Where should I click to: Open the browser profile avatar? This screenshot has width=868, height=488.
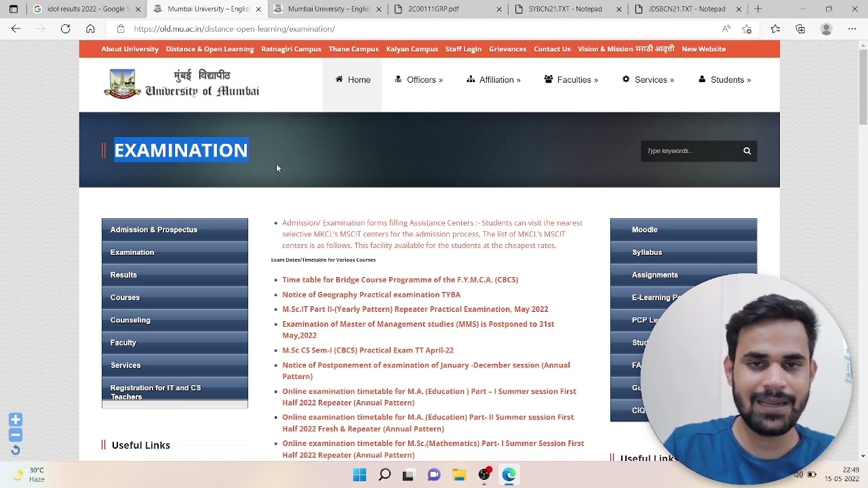826,28
